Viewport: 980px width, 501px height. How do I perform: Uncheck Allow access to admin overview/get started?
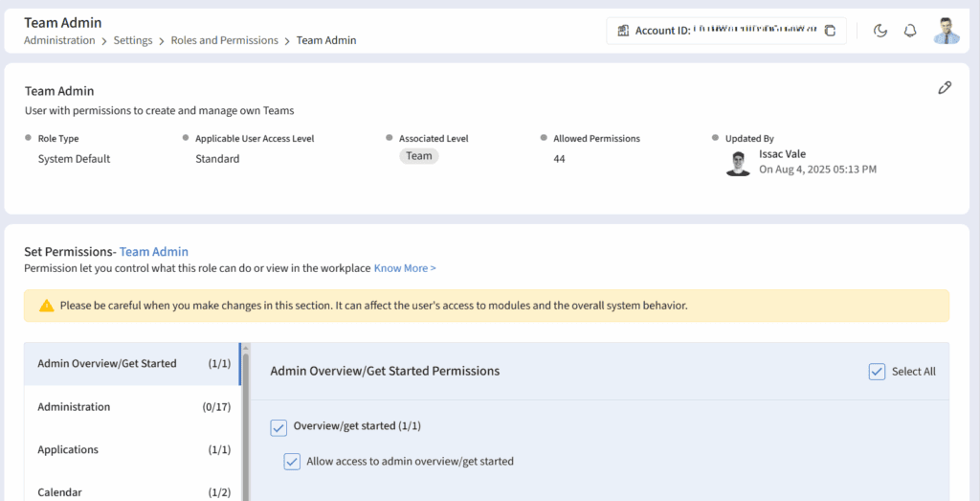(x=292, y=462)
